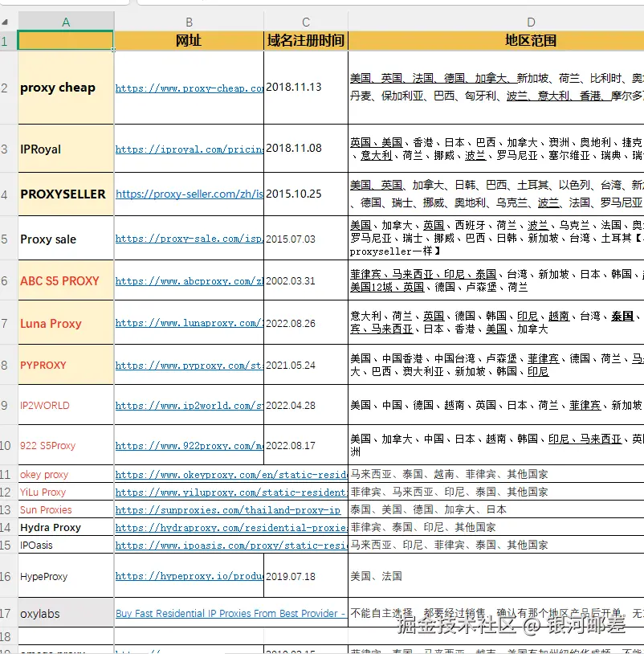Select the Hydra Proxy cell
This screenshot has width=644, height=654.
pyautogui.click(x=66, y=527)
